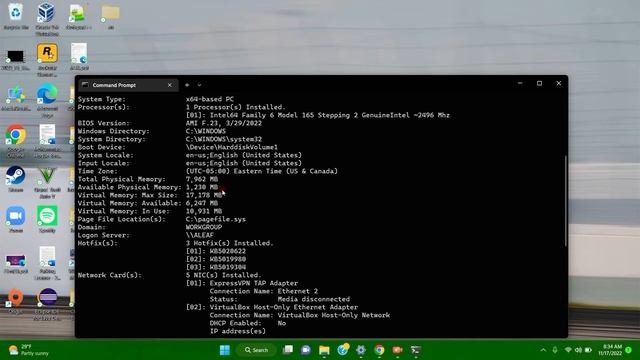Click the '5 NIC(s) Installed.' text
640x360 pixels.
[x=223, y=275]
